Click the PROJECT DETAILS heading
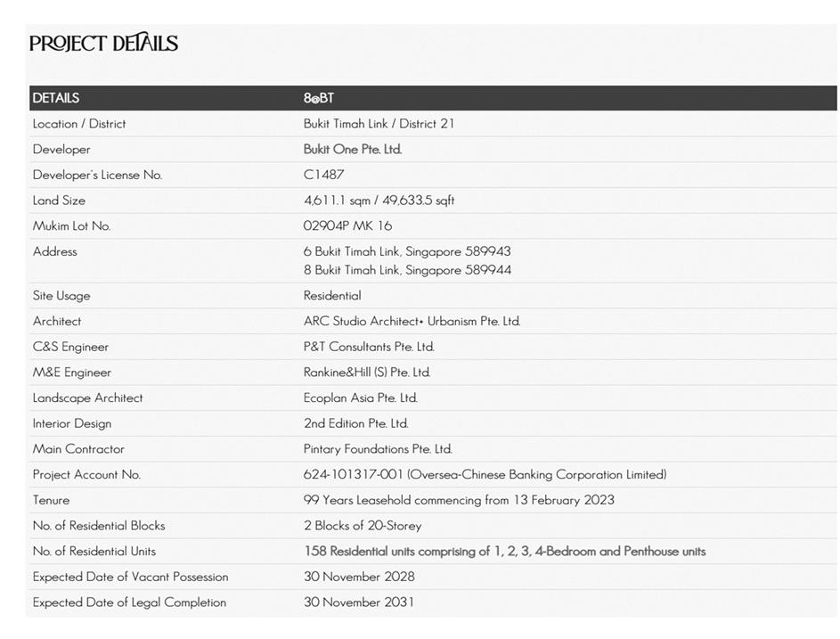The image size is (840, 639). tap(103, 43)
